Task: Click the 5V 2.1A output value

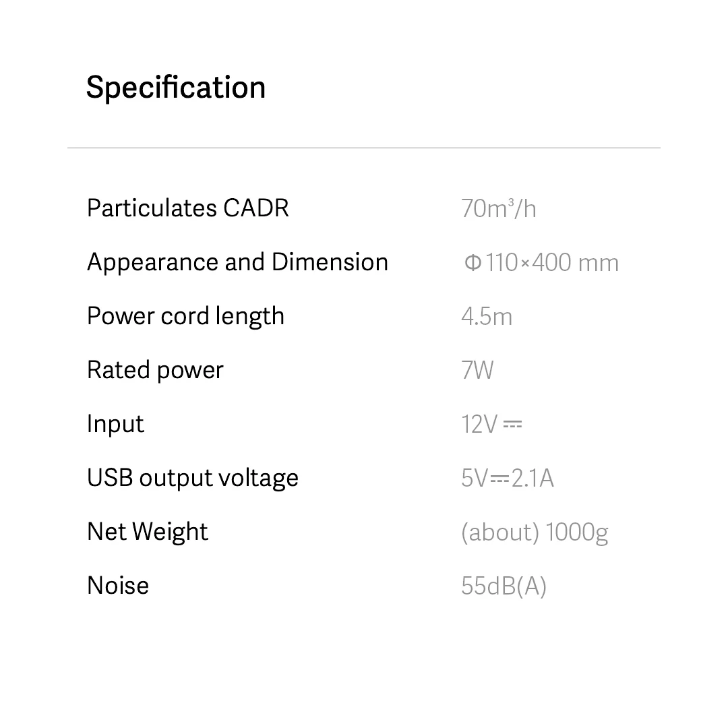Action: tap(508, 478)
